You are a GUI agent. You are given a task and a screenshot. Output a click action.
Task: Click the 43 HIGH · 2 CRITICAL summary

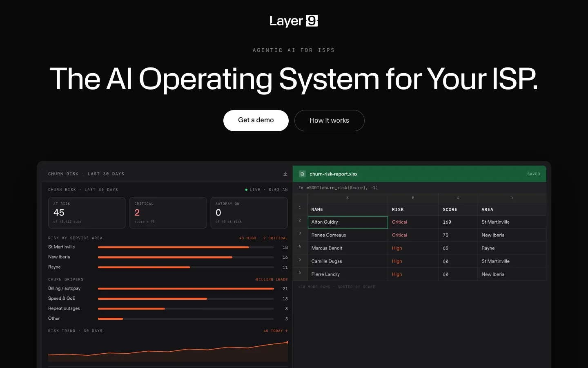pyautogui.click(x=263, y=238)
